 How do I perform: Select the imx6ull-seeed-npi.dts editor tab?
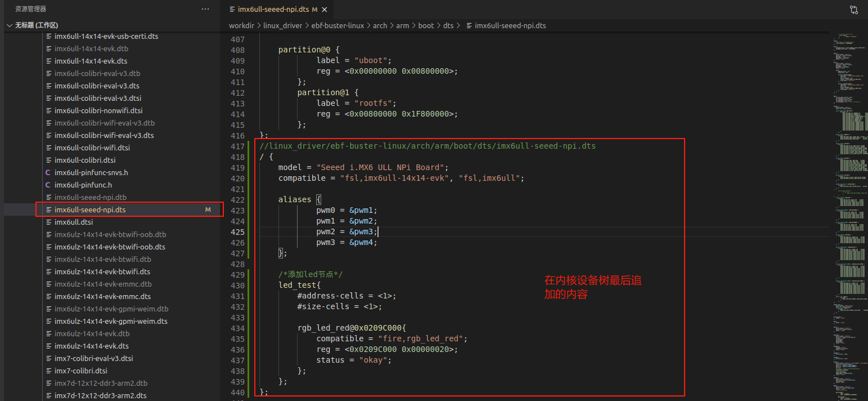pyautogui.click(x=274, y=9)
